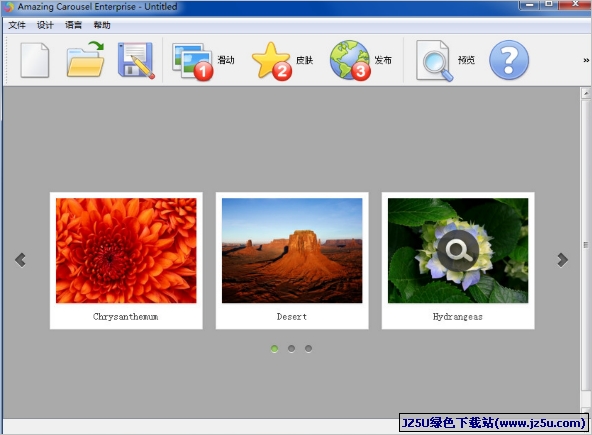Viewport: 592px width, 435px height.
Task: Preview carousel with magnifier page icon
Action: point(434,60)
